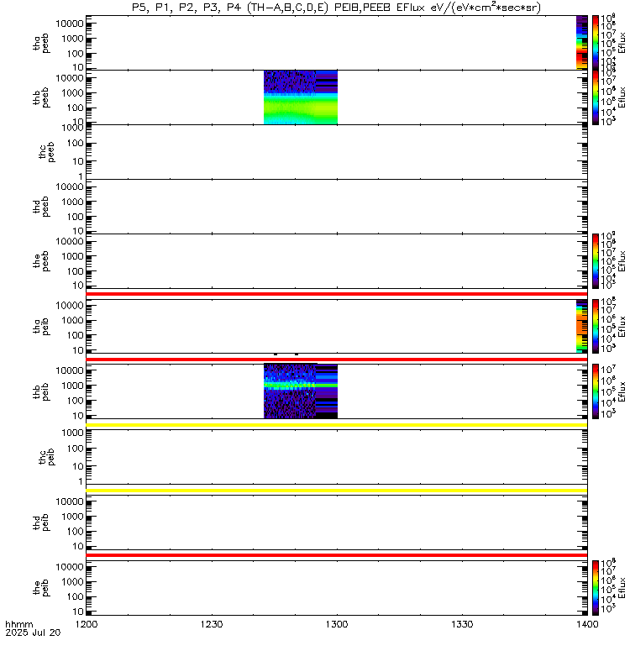
Task: Click the 1000 tick label of thb peib
Action: tap(73, 386)
